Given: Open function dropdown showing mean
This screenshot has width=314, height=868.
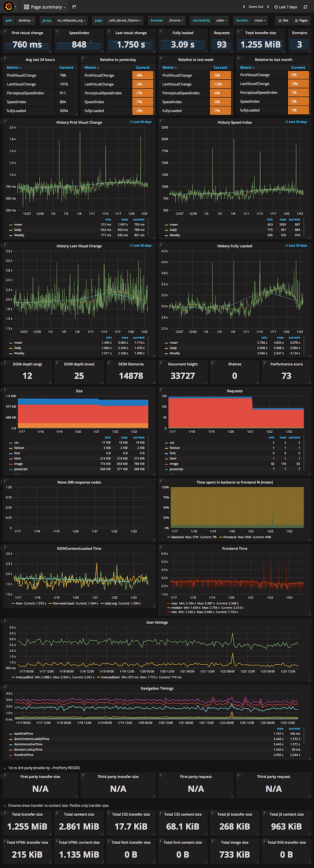Looking at the screenshot, I should tap(259, 21).
